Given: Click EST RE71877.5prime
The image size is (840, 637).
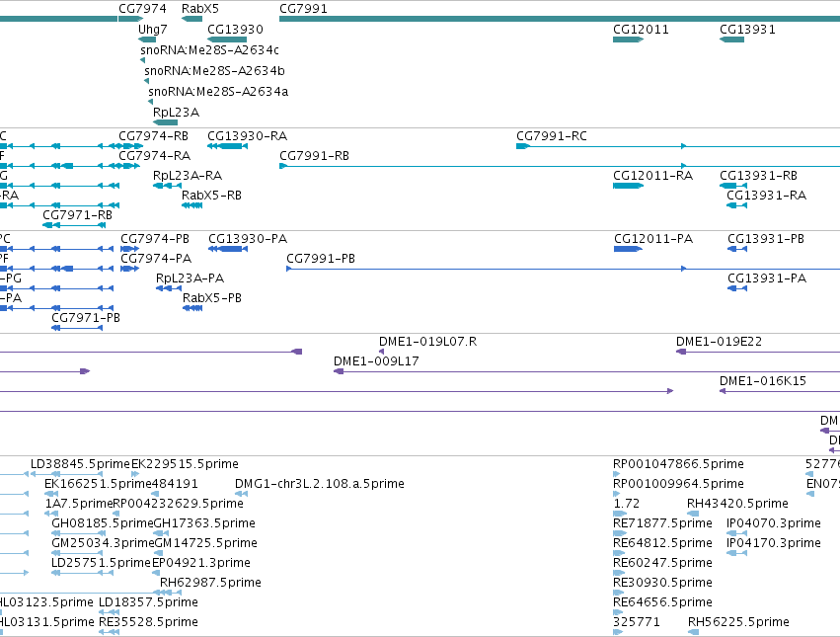Looking at the screenshot, I should click(662, 523).
